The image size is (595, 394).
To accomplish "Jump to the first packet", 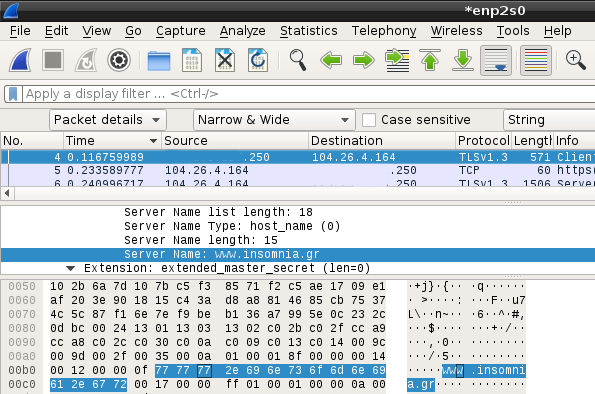I will [x=430, y=60].
